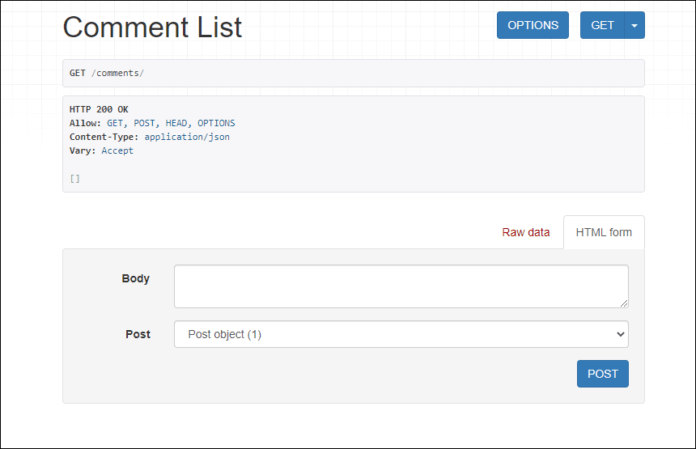Switch to the Raw data tab
The image size is (696, 449).
pyautogui.click(x=525, y=232)
